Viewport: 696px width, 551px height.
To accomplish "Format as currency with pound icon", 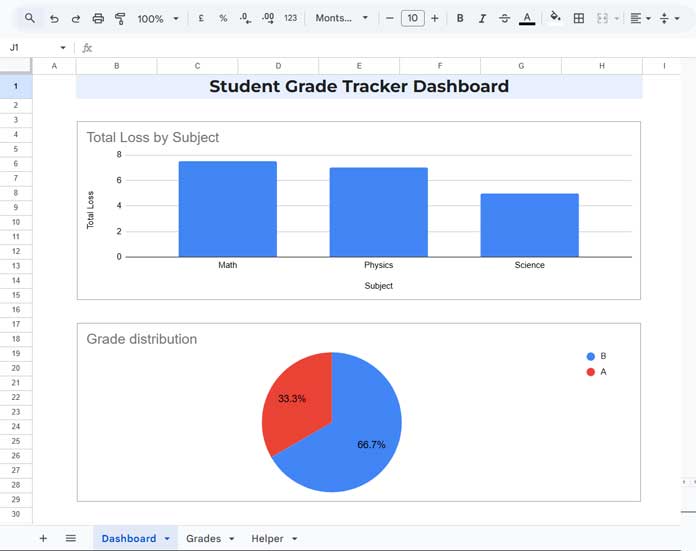I will [x=201, y=18].
